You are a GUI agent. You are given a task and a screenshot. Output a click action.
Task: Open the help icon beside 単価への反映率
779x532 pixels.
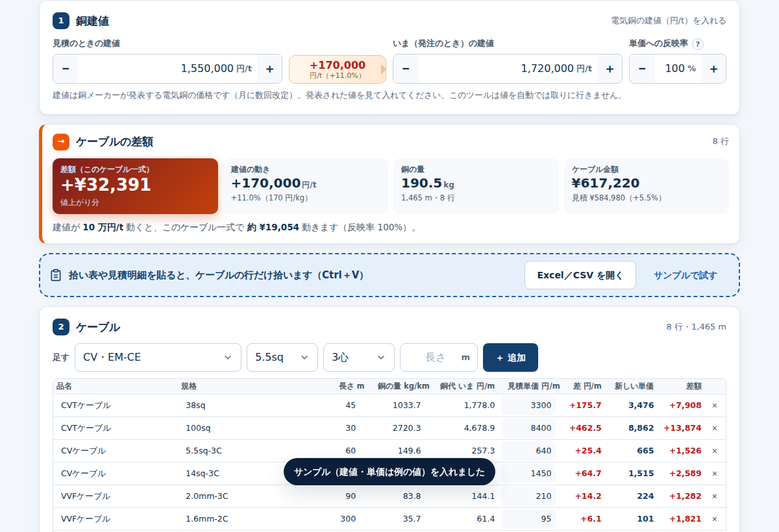[698, 44]
